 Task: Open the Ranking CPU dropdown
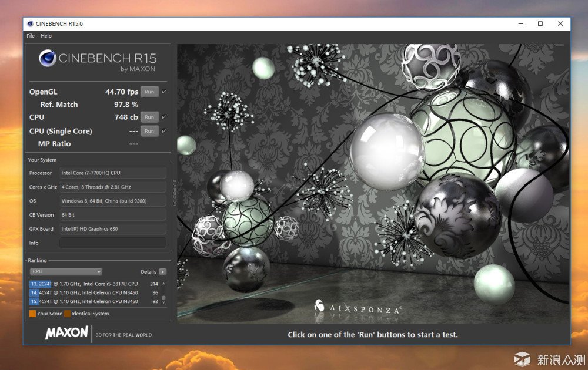pyautogui.click(x=66, y=271)
